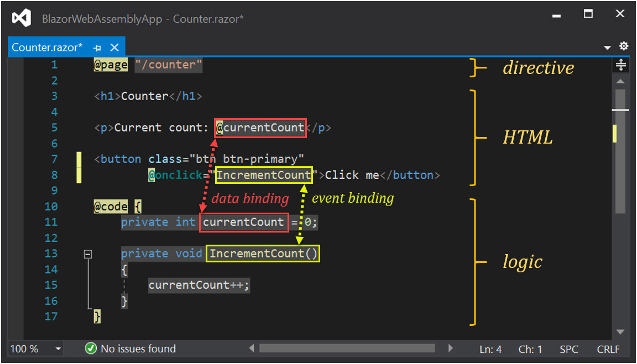The image size is (637, 364).
Task: Open the active documents dropdown arrow
Action: point(607,48)
